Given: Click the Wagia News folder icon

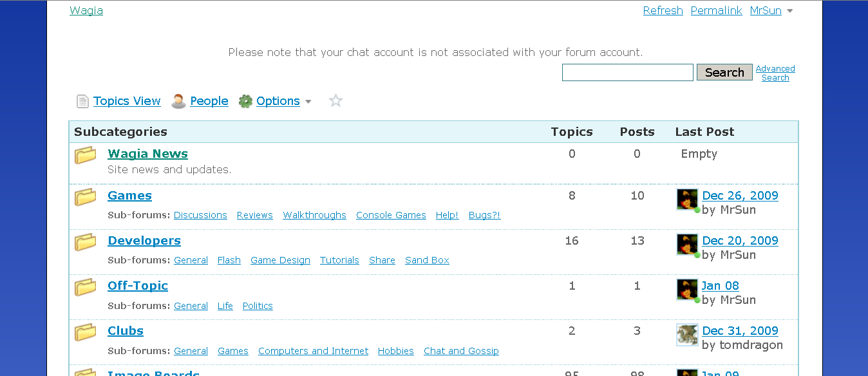Looking at the screenshot, I should pyautogui.click(x=86, y=155).
